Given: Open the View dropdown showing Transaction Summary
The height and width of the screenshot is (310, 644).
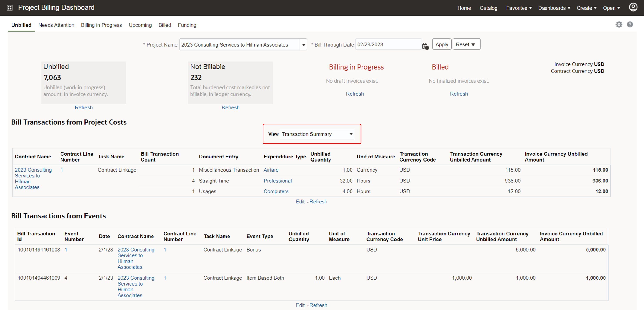Looking at the screenshot, I should tap(351, 134).
